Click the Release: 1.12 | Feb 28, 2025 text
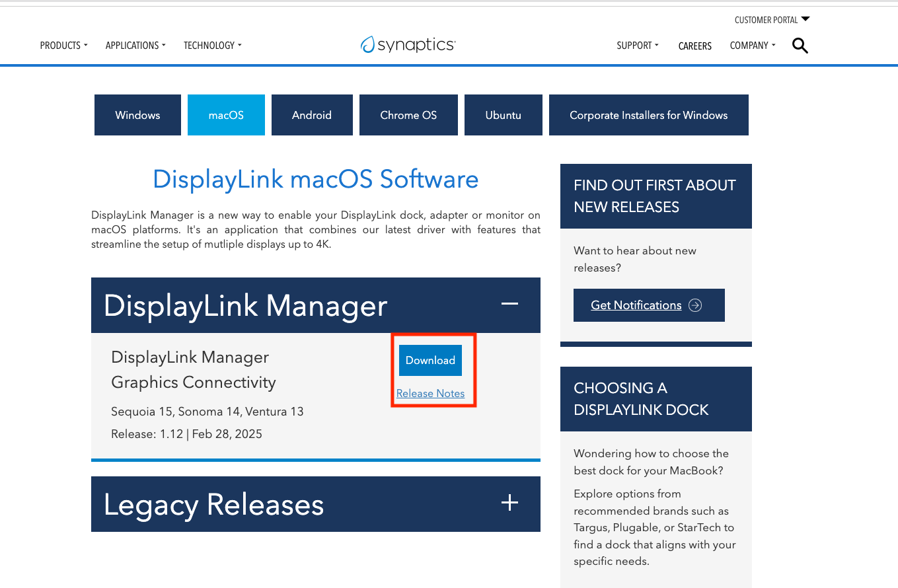 (186, 434)
